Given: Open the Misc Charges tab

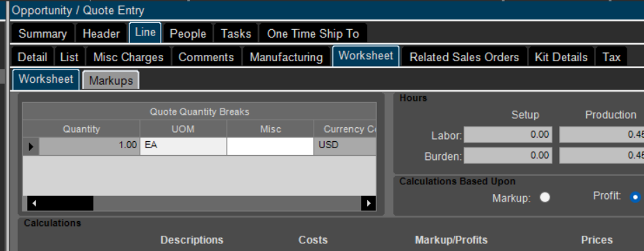Looking at the screenshot, I should 128,57.
